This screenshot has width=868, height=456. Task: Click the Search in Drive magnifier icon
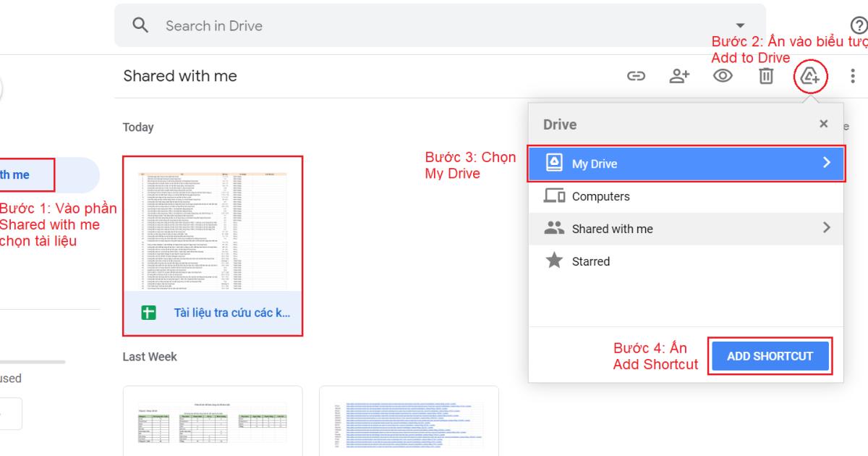[142, 25]
